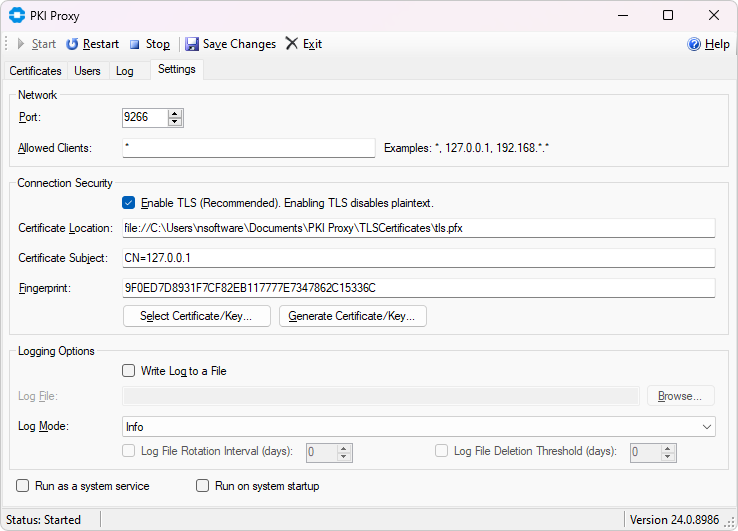Click Select Certificate/Key button
Viewport: 738px width, 531px height.
197,316
